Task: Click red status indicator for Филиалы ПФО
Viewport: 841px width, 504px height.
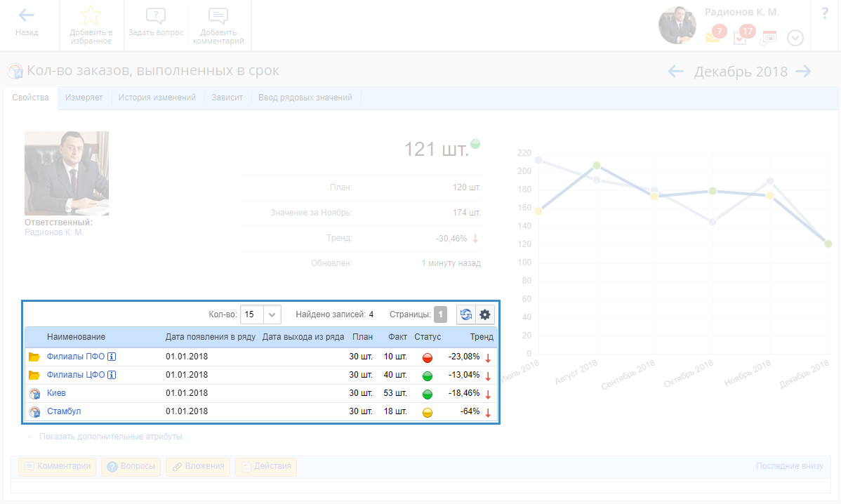Action: click(x=427, y=357)
